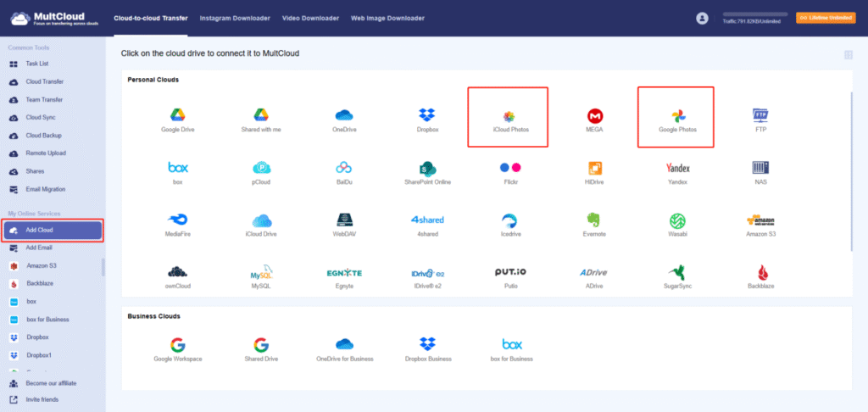Click the Lifetime Unlimited button
Image resolution: width=868 pixels, height=412 pixels.
pyautogui.click(x=825, y=18)
